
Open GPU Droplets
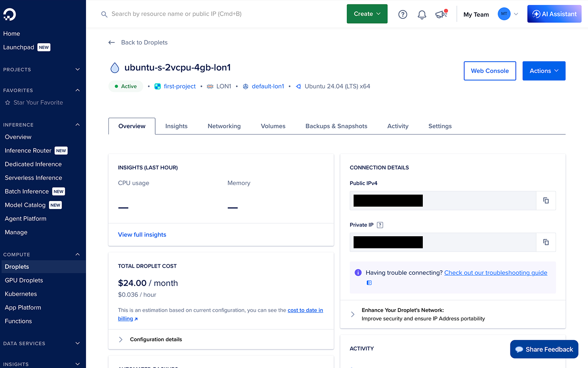(24, 280)
